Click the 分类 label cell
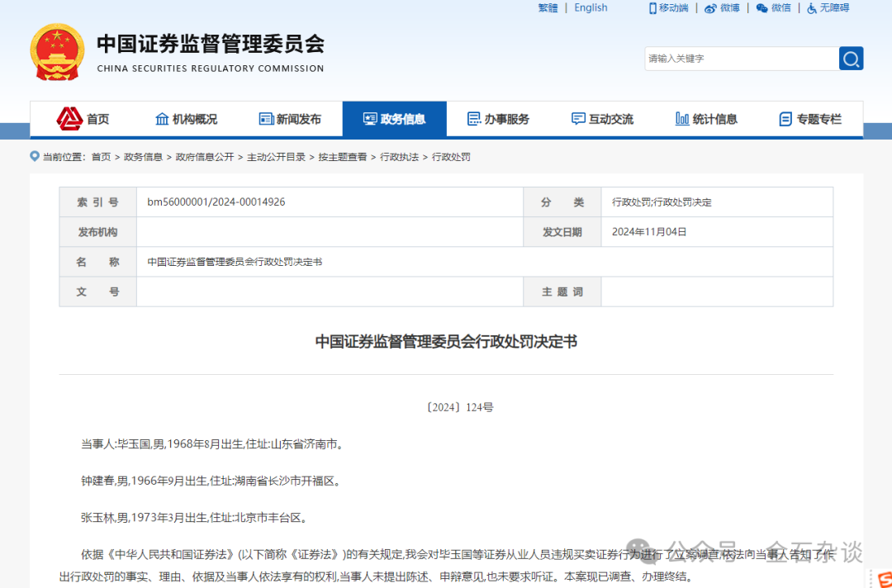This screenshot has width=892, height=588. point(562,202)
